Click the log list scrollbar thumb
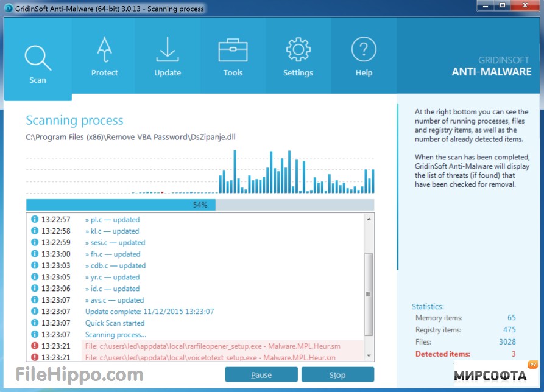 (369, 294)
